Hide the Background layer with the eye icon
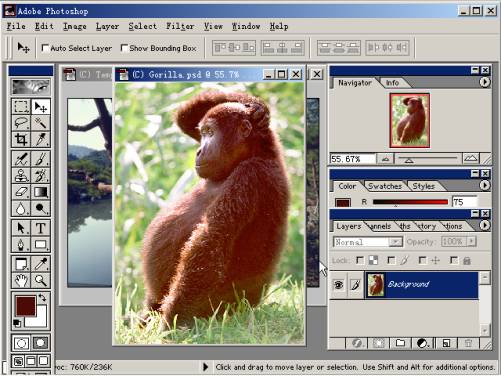Image resolution: width=501 pixels, height=376 pixels. (338, 285)
